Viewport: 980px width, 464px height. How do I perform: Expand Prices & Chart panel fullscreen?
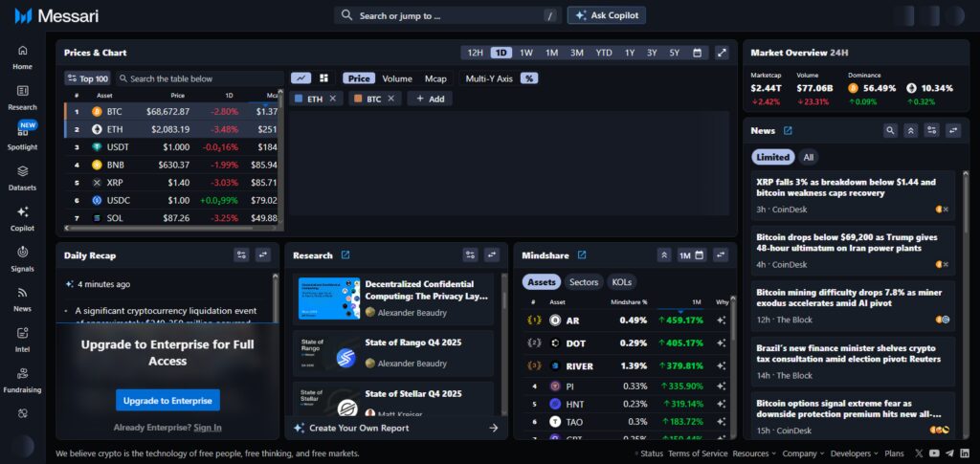coord(722,53)
